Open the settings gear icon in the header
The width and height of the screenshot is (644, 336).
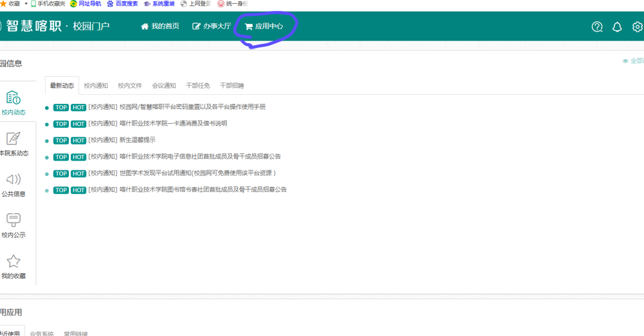pyautogui.click(x=638, y=26)
